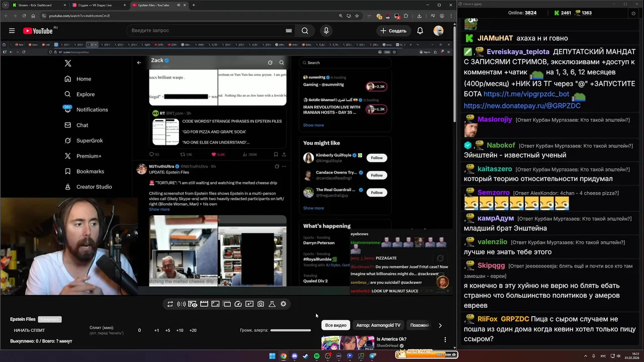Image resolution: width=644 pixels, height=362 pixels.
Task: Show more chips with the right chevron
Action: tap(440, 325)
